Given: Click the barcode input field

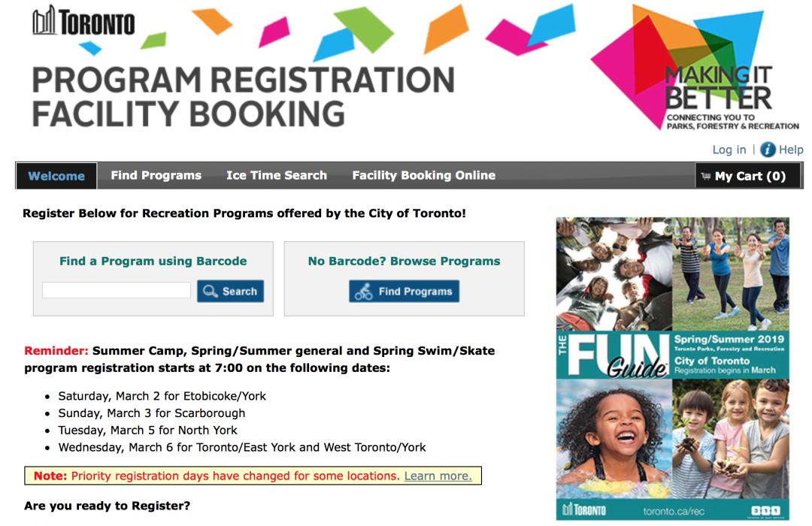Looking at the screenshot, I should (x=117, y=291).
